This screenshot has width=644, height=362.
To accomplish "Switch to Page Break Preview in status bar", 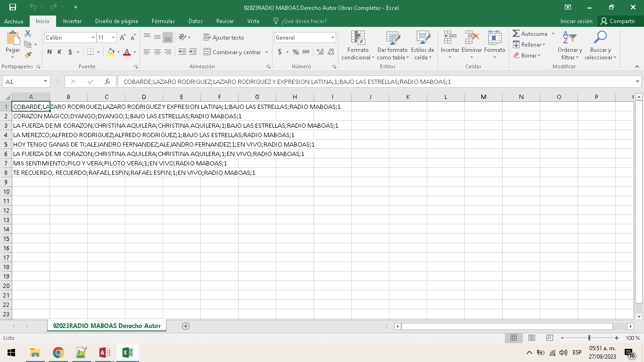I will click(550, 338).
